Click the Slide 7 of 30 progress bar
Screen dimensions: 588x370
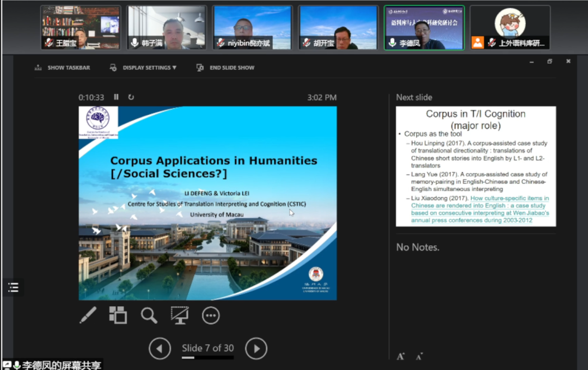click(207, 358)
